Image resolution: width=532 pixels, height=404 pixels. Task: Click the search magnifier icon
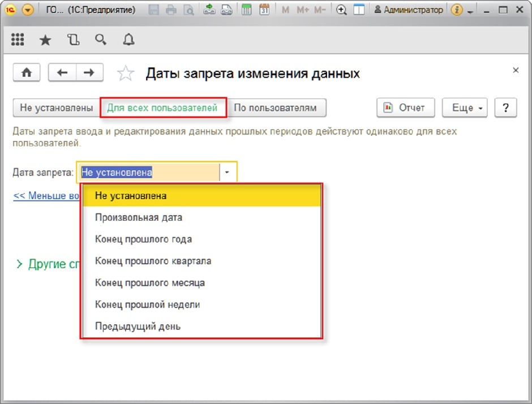pyautogui.click(x=101, y=39)
